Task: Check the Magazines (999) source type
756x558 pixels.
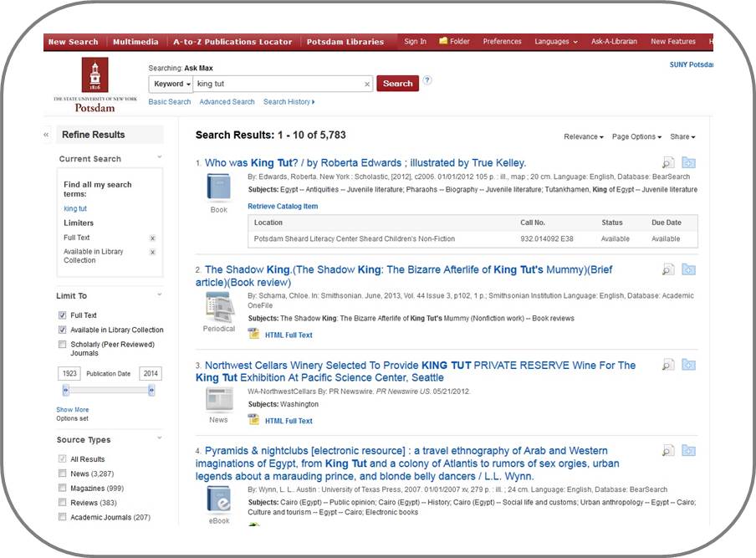Action: tap(62, 488)
